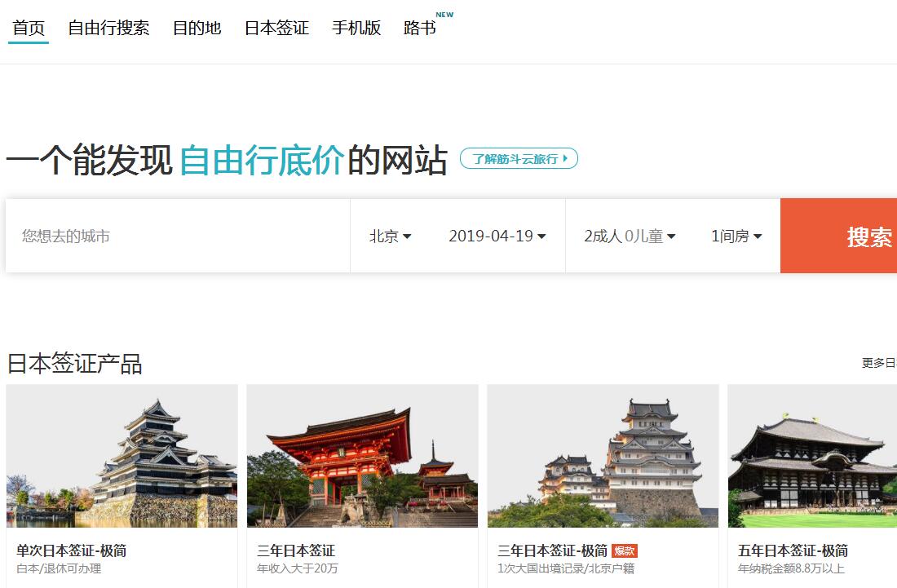Viewport: 897px width, 588px height.
Task: Click the arrow icon in 了解筋斗云旅行
Action: coord(565,158)
